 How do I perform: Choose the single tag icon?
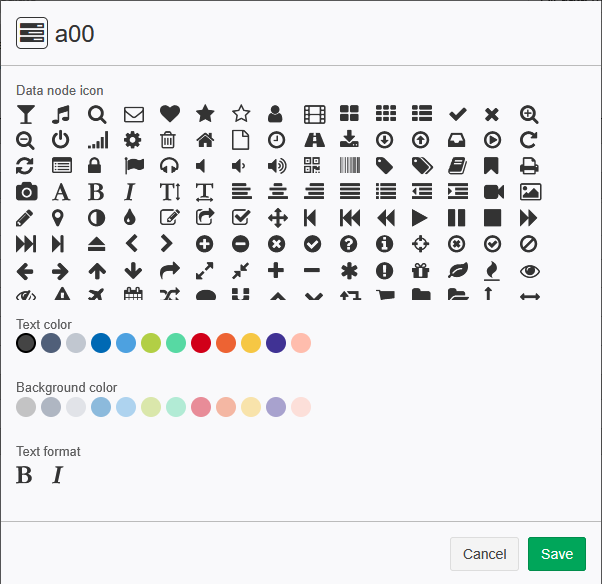(384, 166)
